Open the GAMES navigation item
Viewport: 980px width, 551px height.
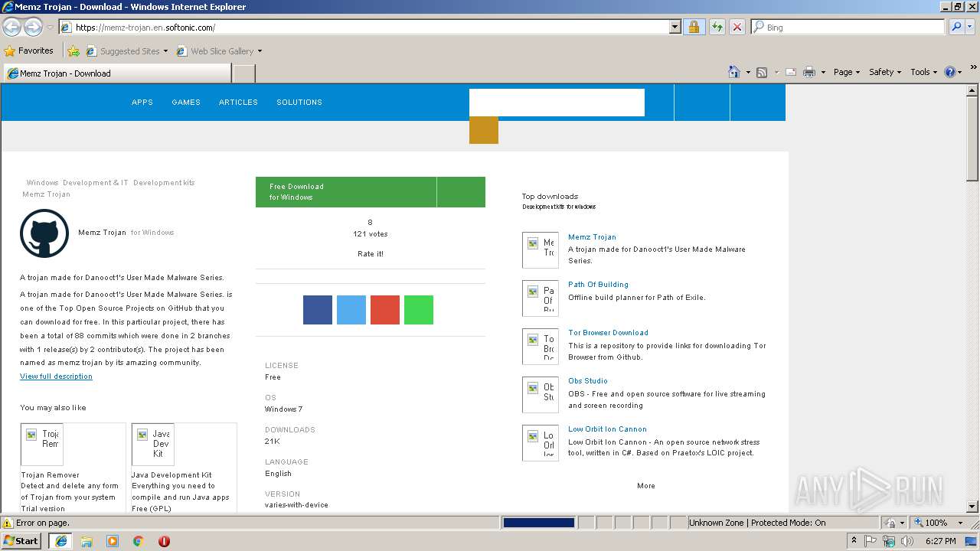pos(186,102)
